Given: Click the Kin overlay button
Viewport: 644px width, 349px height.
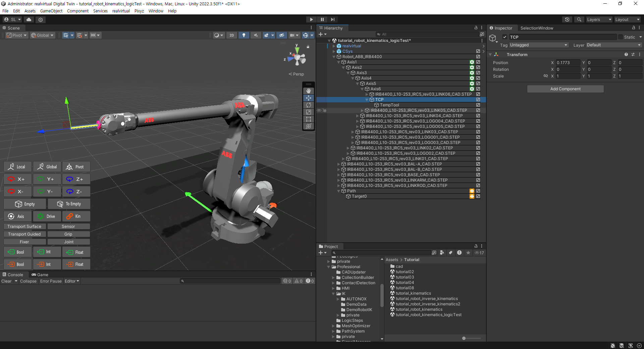Looking at the screenshot, I should click(76, 216).
